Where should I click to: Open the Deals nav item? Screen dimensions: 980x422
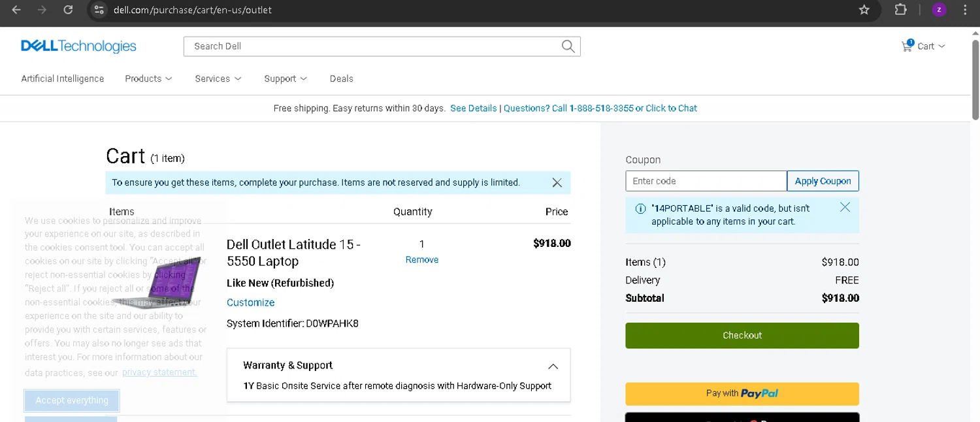(x=341, y=78)
